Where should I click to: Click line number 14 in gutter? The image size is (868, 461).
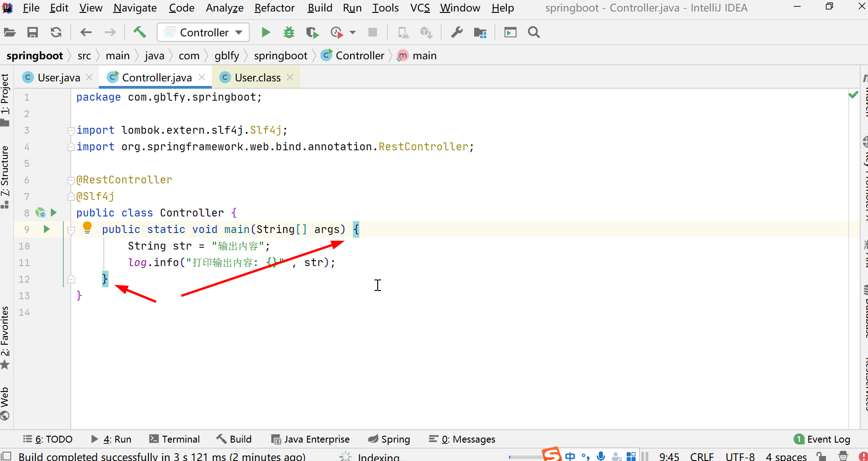click(x=24, y=313)
